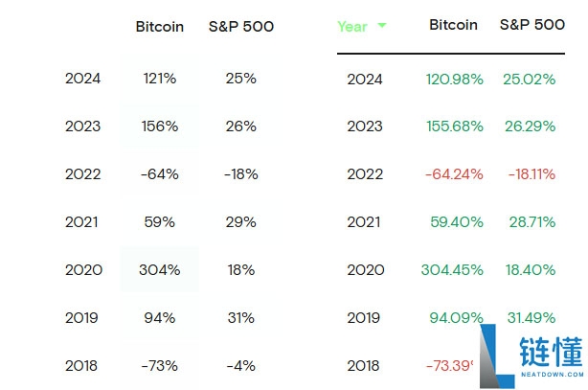Select S&P 500 25.02% value for 2024
The image size is (588, 390).
[x=529, y=80]
